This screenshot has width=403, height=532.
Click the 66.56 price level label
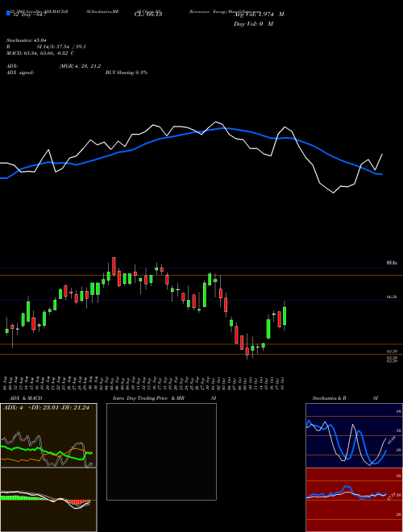(x=392, y=297)
